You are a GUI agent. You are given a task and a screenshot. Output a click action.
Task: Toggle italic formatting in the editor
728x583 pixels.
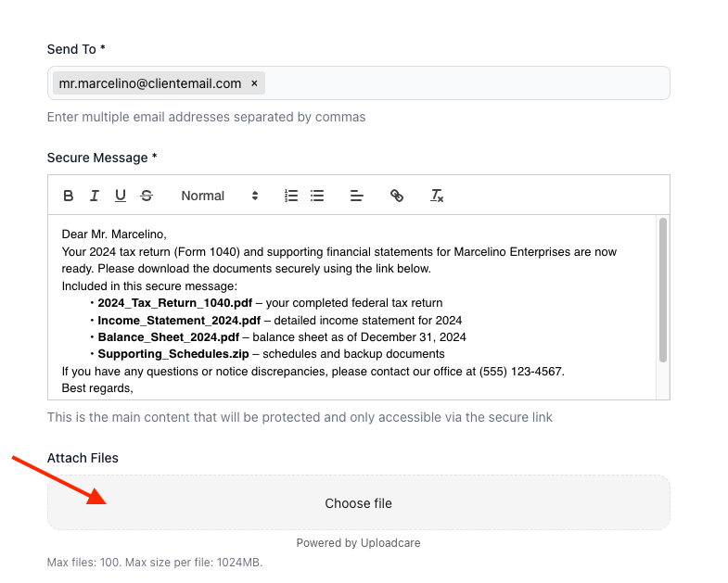click(x=95, y=196)
